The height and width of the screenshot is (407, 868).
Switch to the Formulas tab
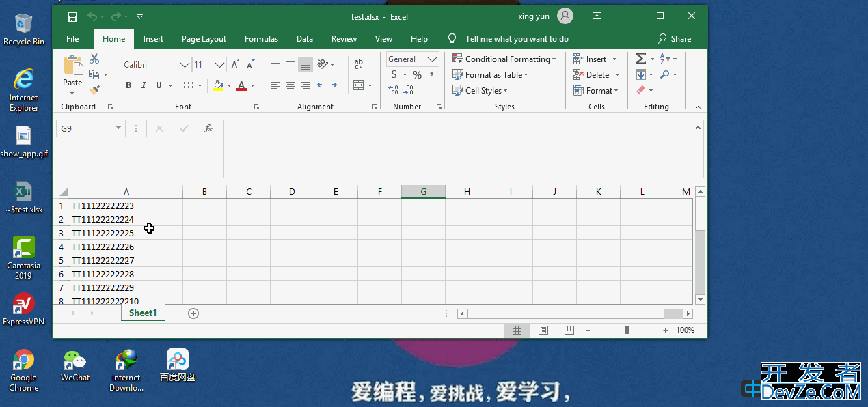pos(261,39)
